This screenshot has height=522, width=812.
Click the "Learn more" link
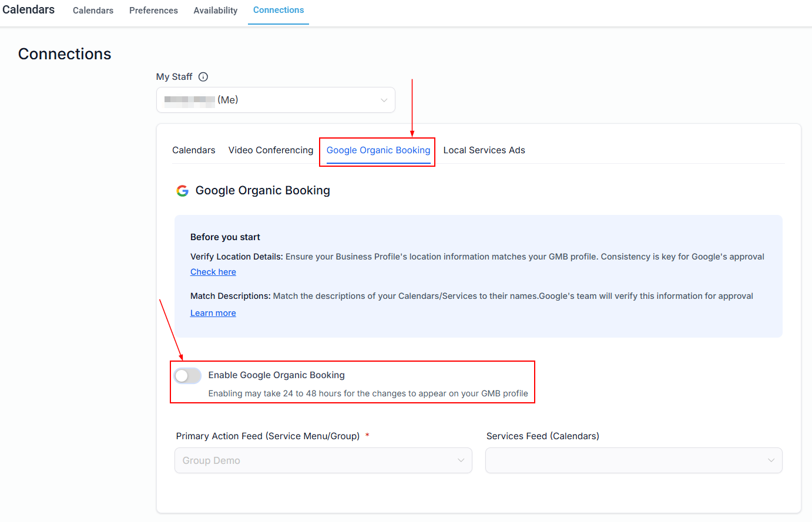(213, 313)
